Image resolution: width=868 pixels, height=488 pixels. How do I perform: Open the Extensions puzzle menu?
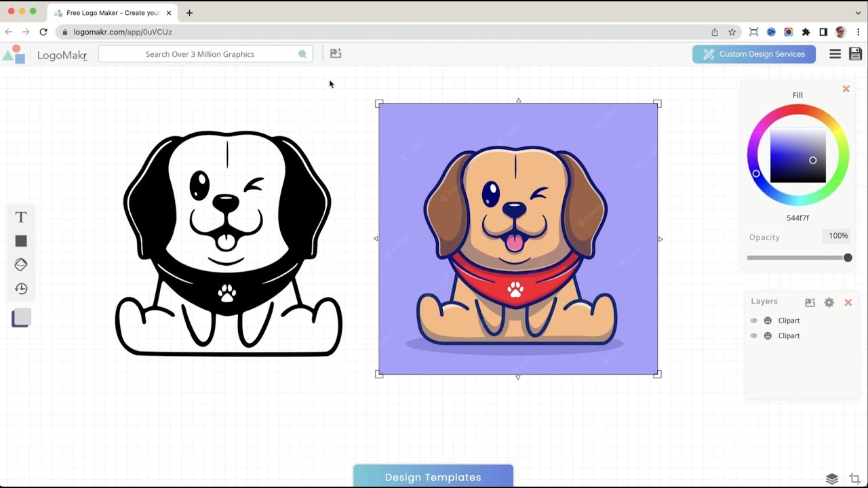806,32
